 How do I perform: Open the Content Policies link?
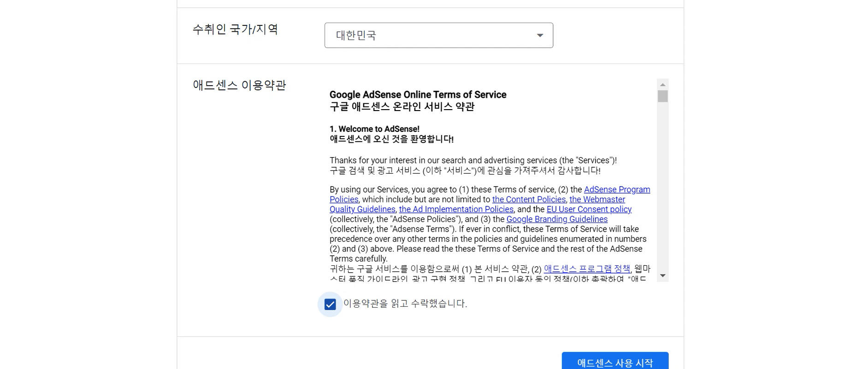pos(529,199)
